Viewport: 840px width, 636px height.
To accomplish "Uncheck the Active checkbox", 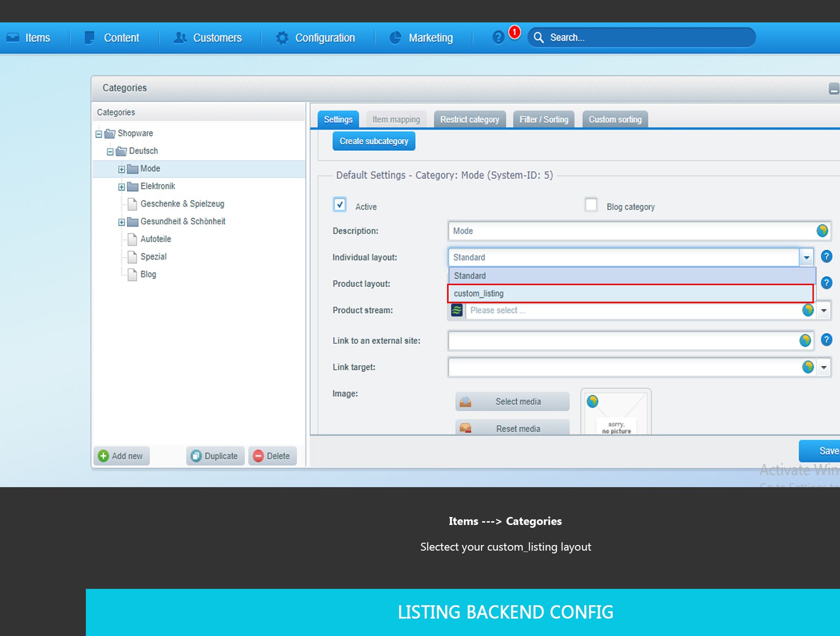I will point(340,205).
